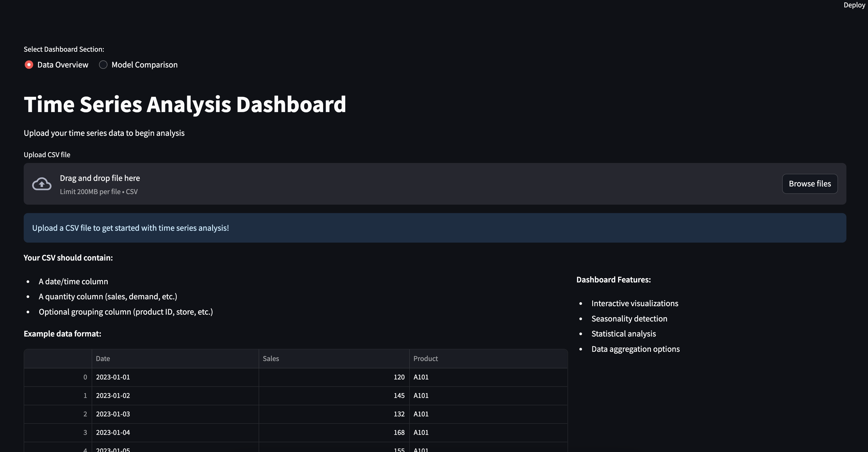Image resolution: width=868 pixels, height=452 pixels.
Task: Click the Time Series Analysis Dashboard heading
Action: 185,104
